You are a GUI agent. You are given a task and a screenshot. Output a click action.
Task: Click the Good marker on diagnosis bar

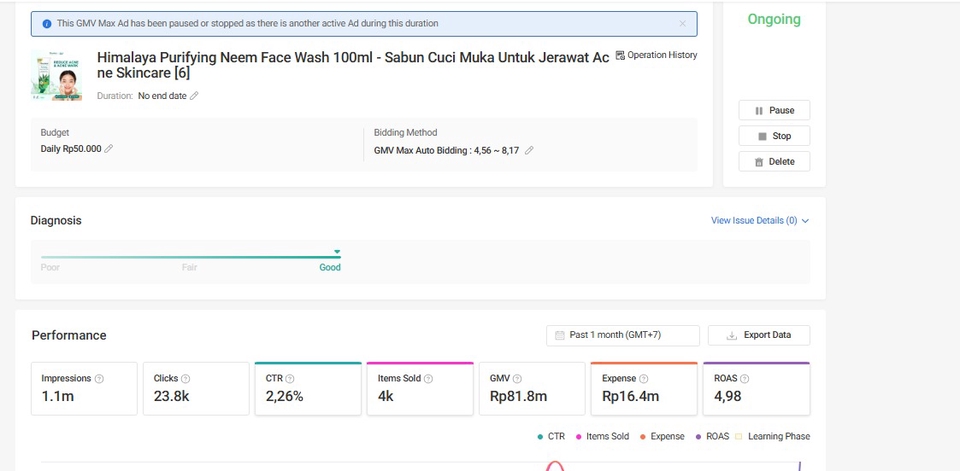pyautogui.click(x=336, y=253)
